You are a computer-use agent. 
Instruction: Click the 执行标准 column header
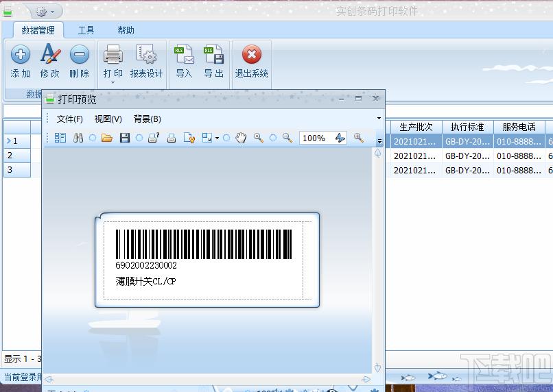click(x=468, y=127)
